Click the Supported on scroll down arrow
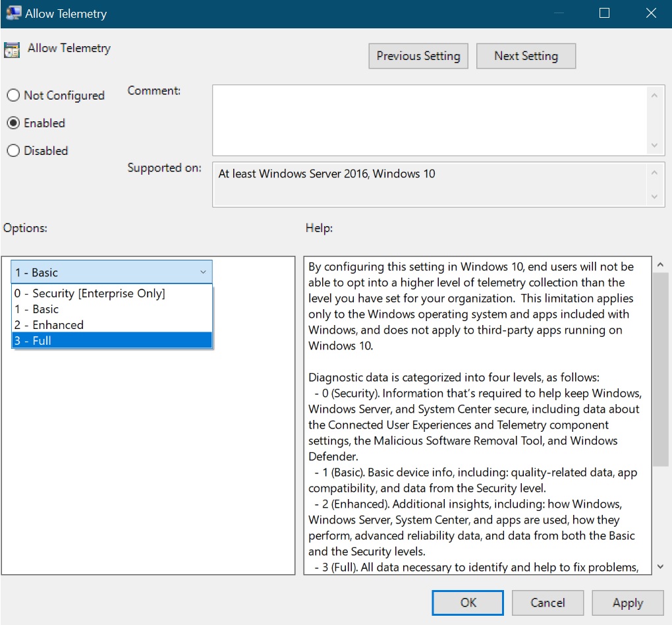The height and width of the screenshot is (625, 672). coord(654,196)
